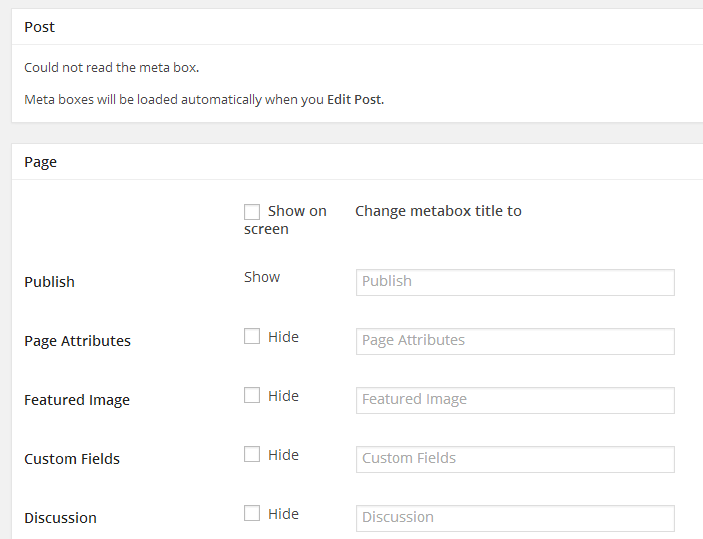Open the 'Edit Post' link
This screenshot has width=703, height=539.
coord(355,100)
